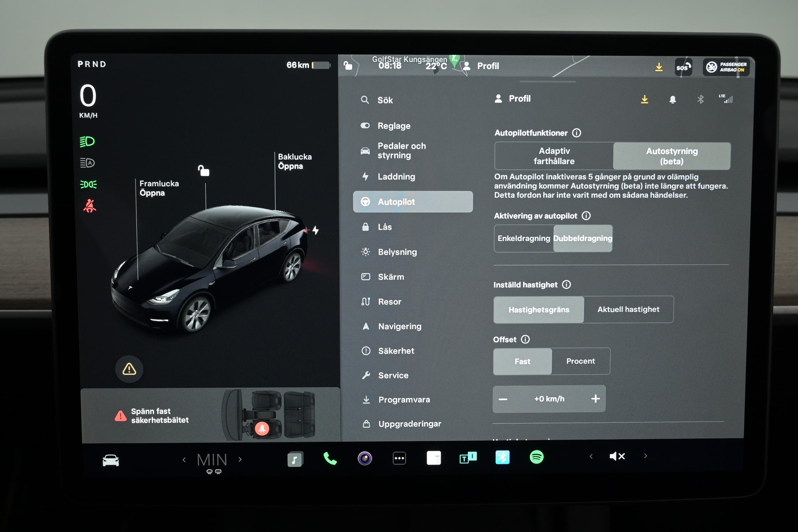Open the Navigering menu
Image resolution: width=798 pixels, height=532 pixels.
point(413,326)
